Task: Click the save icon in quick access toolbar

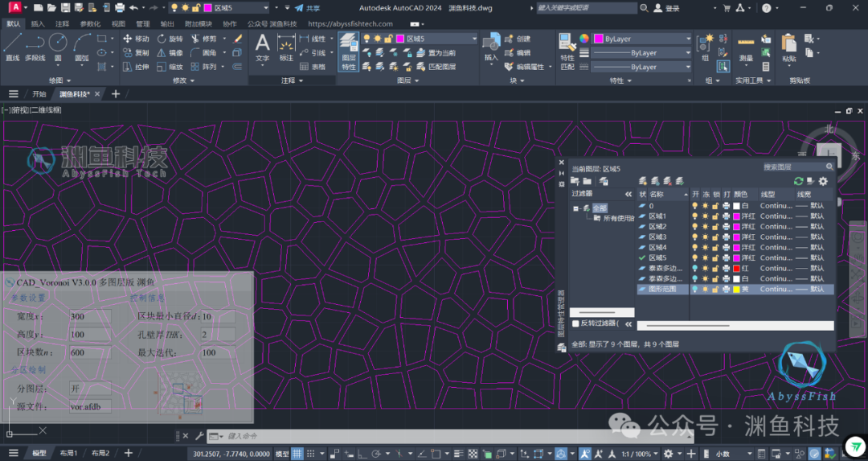Action: (65, 8)
